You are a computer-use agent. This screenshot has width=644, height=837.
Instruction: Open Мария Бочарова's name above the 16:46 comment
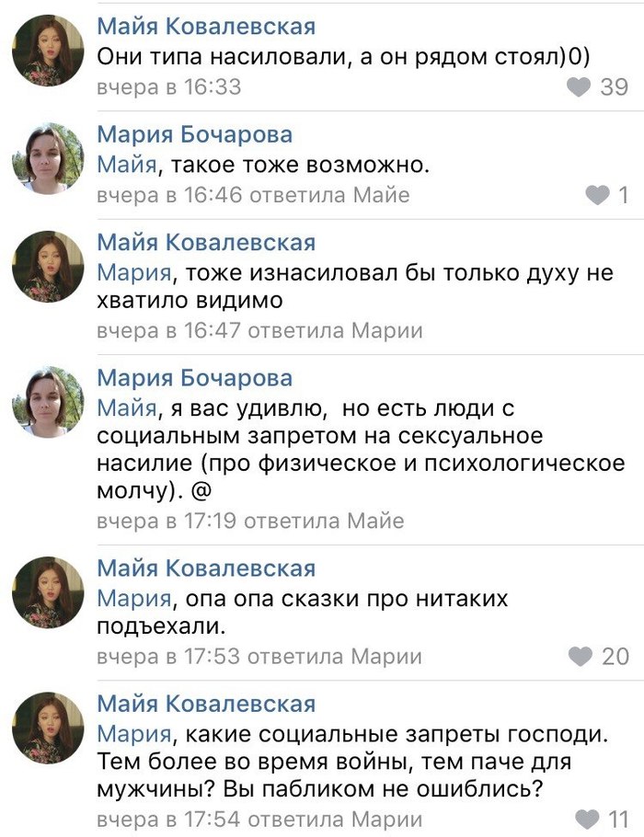pyautogui.click(x=195, y=134)
